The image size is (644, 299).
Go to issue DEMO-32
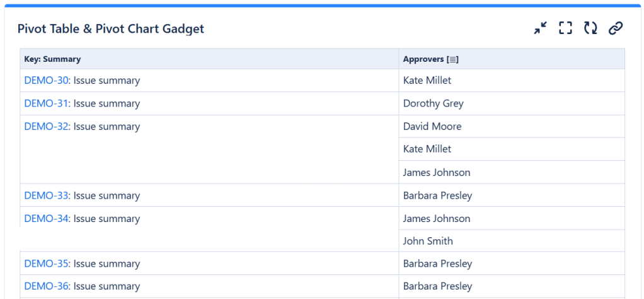click(x=46, y=126)
